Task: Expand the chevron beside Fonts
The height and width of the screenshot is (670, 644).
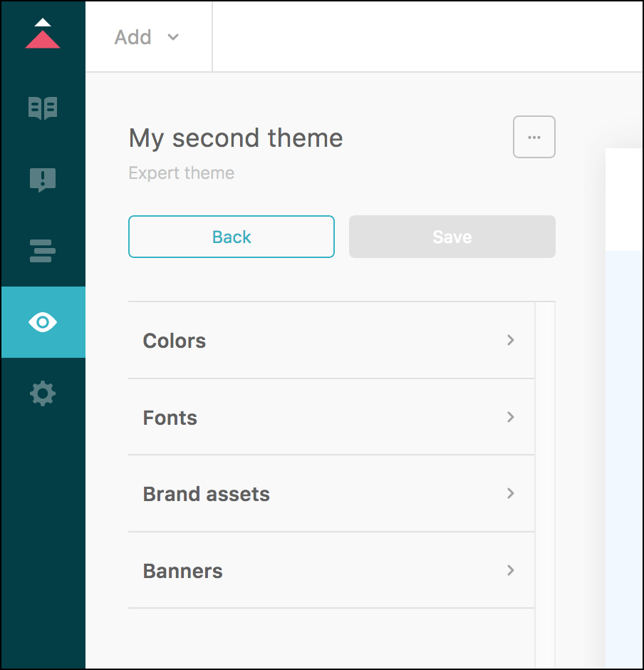Action: click(x=510, y=417)
